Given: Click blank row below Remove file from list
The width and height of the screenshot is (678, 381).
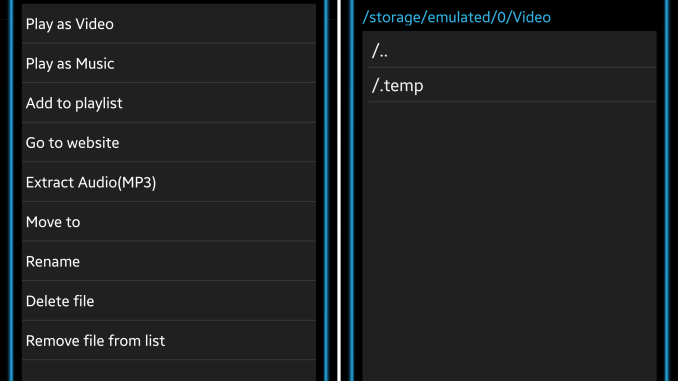Looking at the screenshot, I should click(x=169, y=371).
